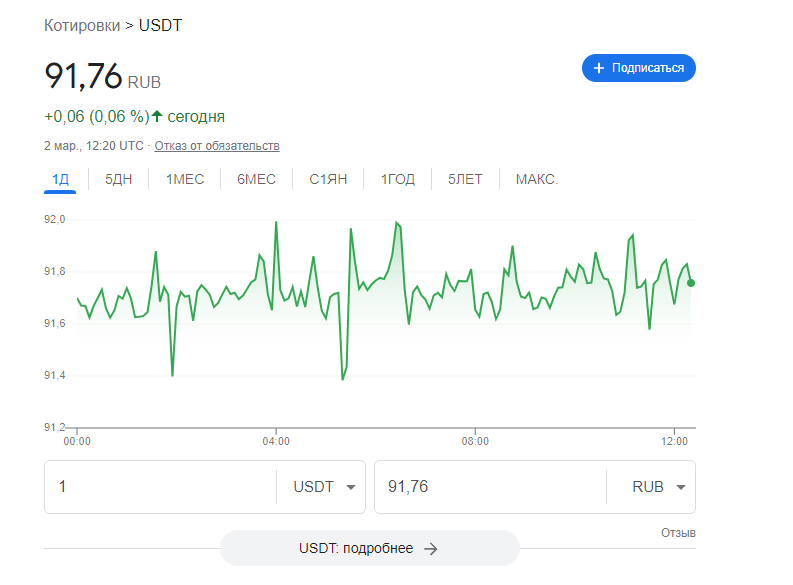793x585 pixels.
Task: Click the 00:00 time axis label
Action: click(x=77, y=441)
